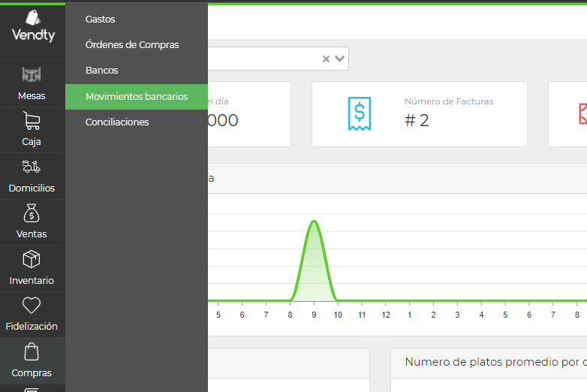Image resolution: width=587 pixels, height=392 pixels.
Task: Click the Fidelización sidebar label
Action: (32, 327)
